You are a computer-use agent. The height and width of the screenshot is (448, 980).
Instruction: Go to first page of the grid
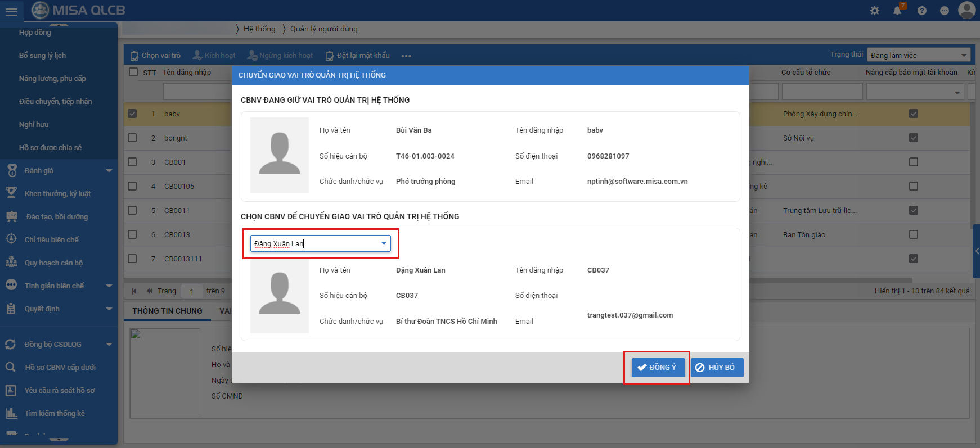coord(134,291)
